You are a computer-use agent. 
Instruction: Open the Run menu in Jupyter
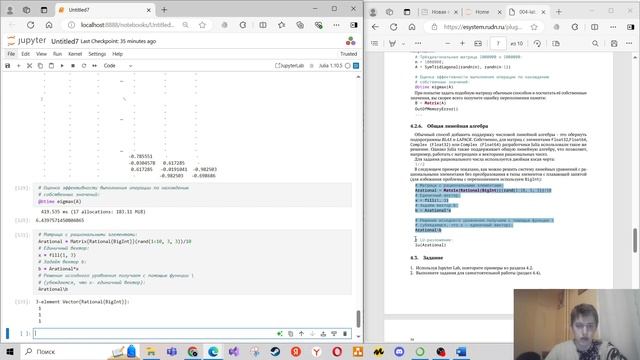[57, 54]
